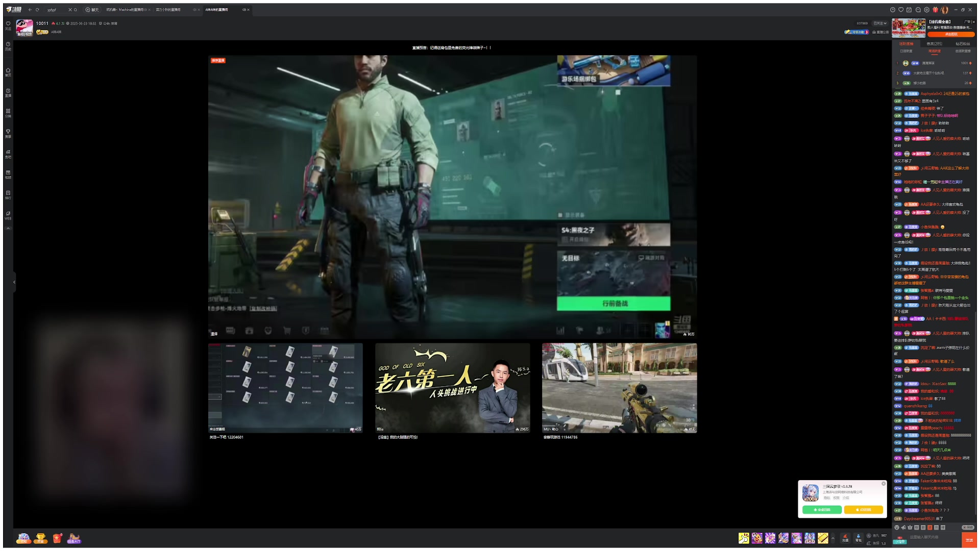Click the green 行前备战 button in the video
Screen dimensions: 980x551
coord(614,304)
